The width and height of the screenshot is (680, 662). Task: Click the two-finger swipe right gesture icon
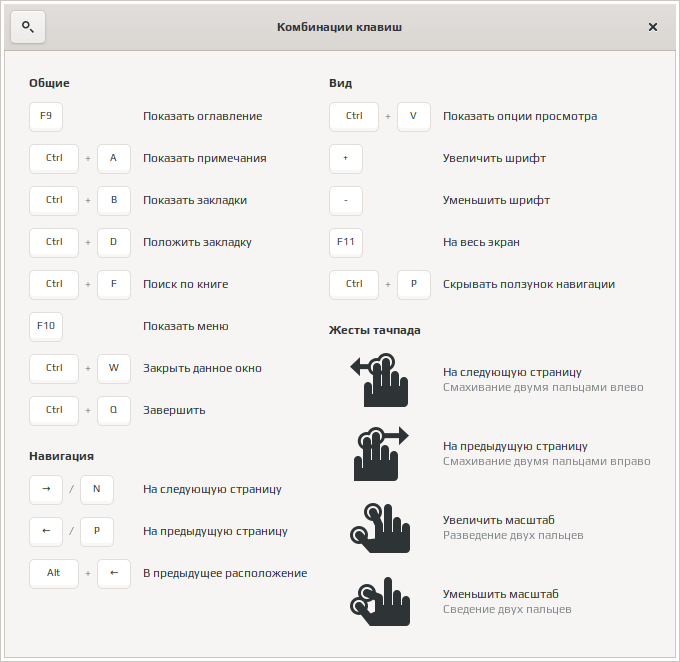[380, 453]
